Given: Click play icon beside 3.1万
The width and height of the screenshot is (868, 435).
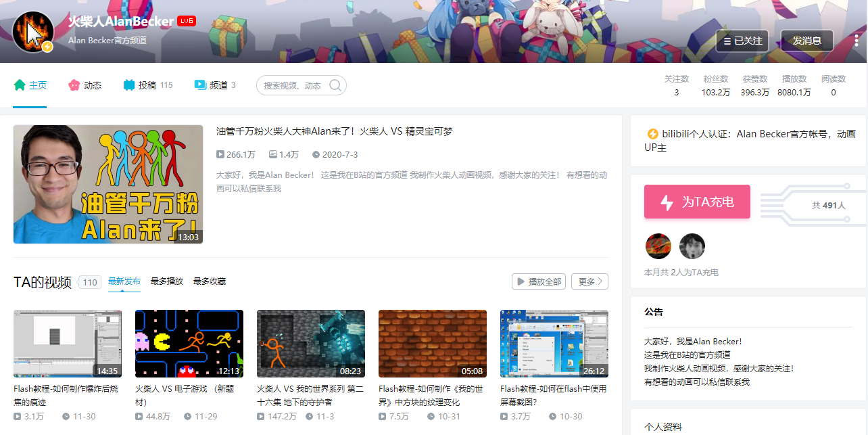Looking at the screenshot, I should click(17, 417).
